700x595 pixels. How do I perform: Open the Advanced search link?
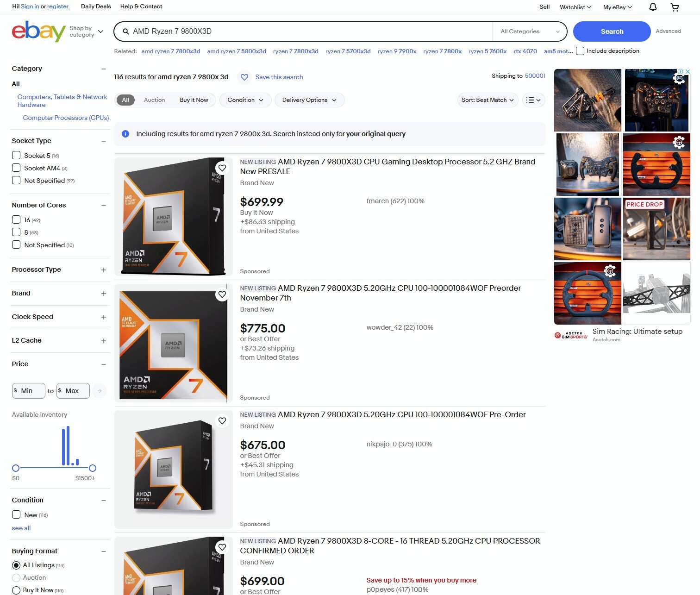pyautogui.click(x=668, y=31)
